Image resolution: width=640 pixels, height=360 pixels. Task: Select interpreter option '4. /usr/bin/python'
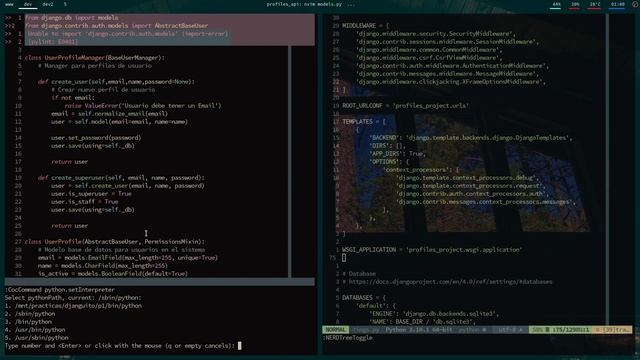(x=35, y=330)
